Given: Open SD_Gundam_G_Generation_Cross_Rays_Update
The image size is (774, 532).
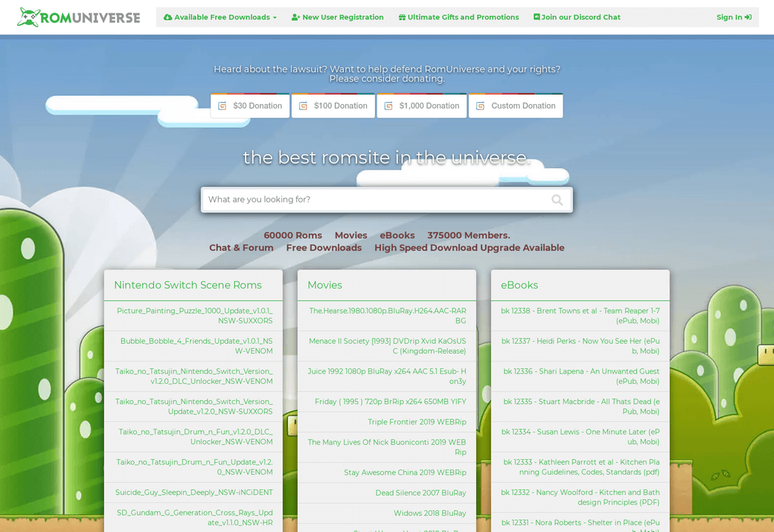Looking at the screenshot, I should 193,517.
